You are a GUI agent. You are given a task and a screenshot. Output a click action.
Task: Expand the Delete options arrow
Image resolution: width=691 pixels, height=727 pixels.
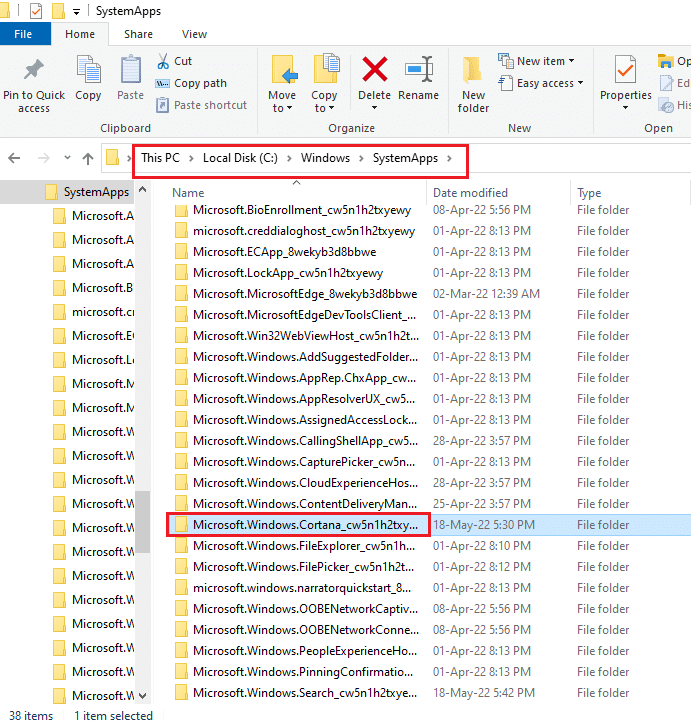pyautogui.click(x=374, y=108)
